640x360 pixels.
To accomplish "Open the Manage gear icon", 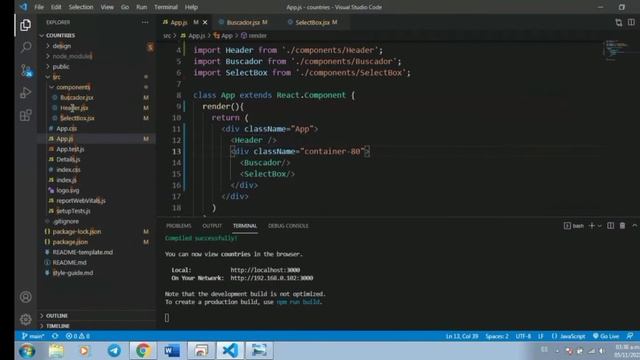I will tap(26, 319).
